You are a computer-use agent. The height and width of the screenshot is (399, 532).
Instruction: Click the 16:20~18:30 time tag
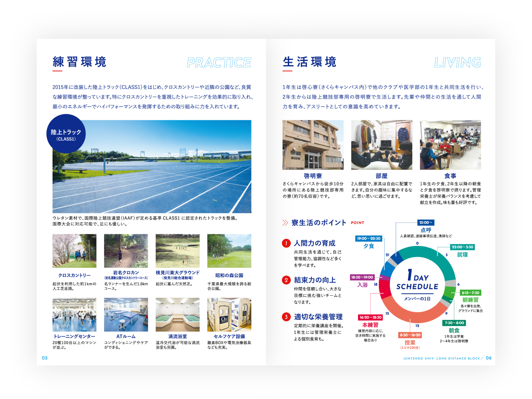[x=371, y=317]
